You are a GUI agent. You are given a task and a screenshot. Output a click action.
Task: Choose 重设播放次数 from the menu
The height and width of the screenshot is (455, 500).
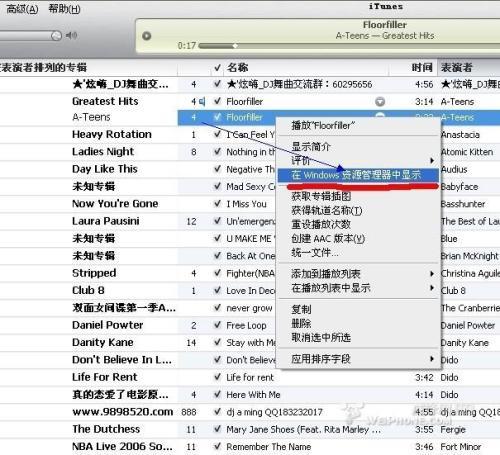(x=358, y=224)
